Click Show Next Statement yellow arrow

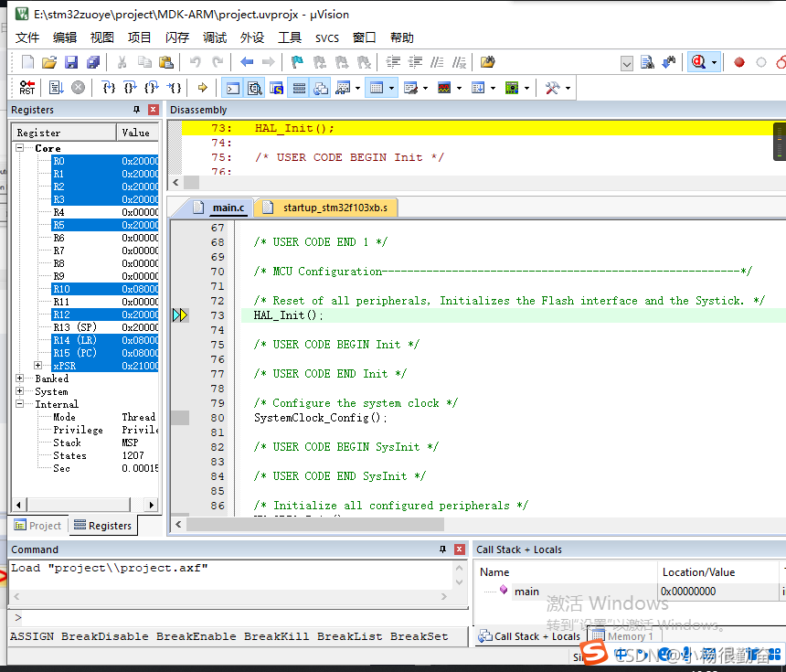click(x=202, y=88)
